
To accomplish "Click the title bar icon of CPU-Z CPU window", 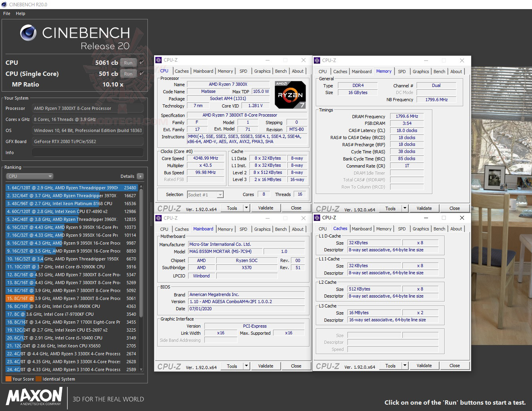I will click(x=159, y=60).
